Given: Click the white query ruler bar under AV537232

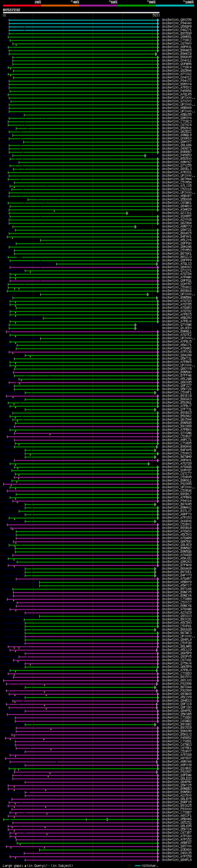Looking at the screenshot, I should pyautogui.click(x=81, y=13).
